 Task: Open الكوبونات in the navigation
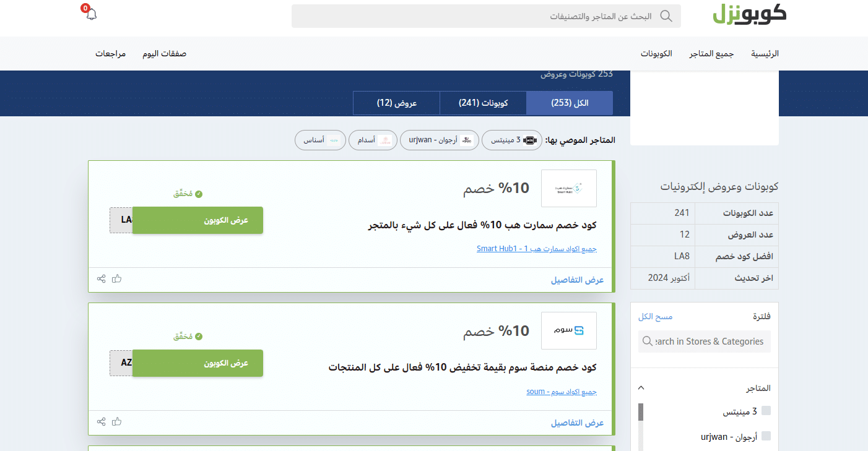tap(656, 54)
